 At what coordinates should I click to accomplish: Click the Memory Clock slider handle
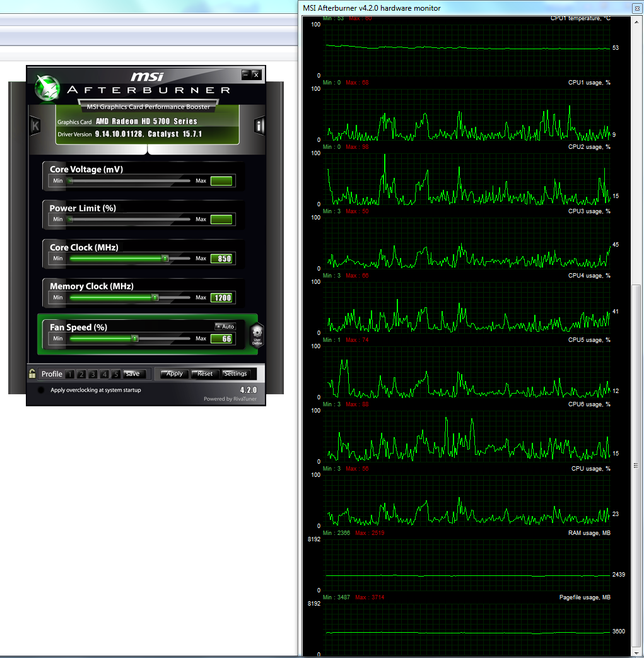point(155,298)
